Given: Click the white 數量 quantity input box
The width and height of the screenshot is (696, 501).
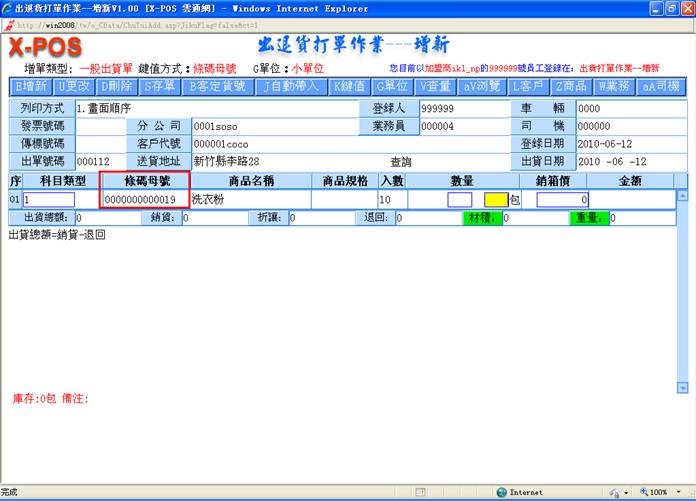Looking at the screenshot, I should [x=460, y=200].
